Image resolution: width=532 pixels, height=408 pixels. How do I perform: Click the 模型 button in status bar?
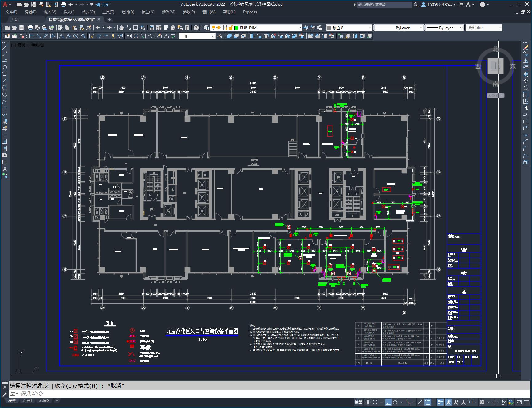(358, 402)
